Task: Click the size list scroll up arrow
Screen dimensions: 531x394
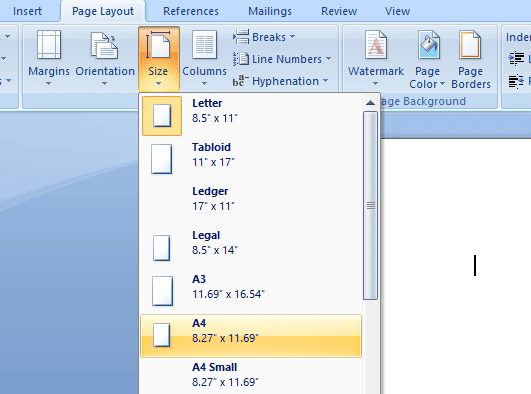Action: pos(370,103)
